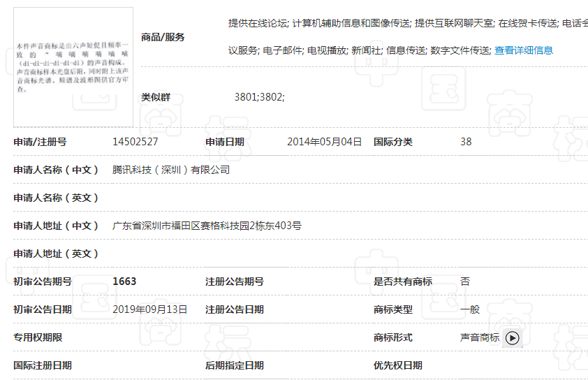
Task: Click application date 2014年05月04日
Action: click(324, 142)
